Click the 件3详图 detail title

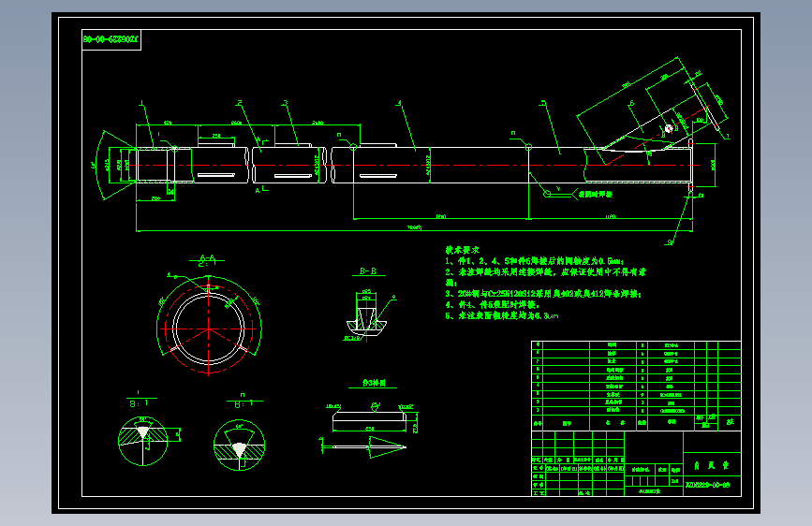374,383
